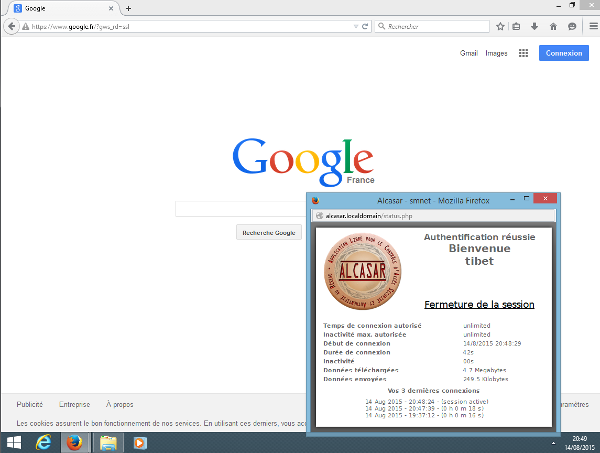Click Données téléchargées label
The image size is (600, 453).
coord(361,370)
